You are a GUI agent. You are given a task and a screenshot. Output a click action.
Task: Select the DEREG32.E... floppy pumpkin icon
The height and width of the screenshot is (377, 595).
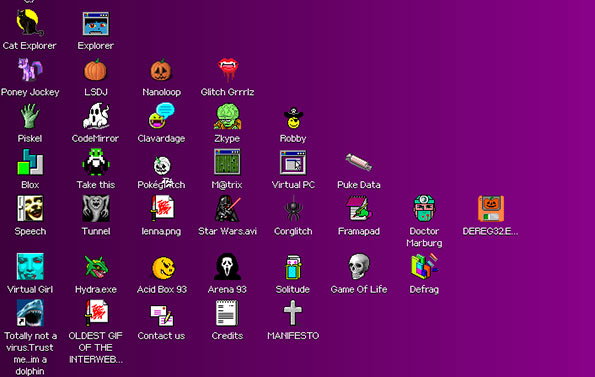(x=491, y=209)
